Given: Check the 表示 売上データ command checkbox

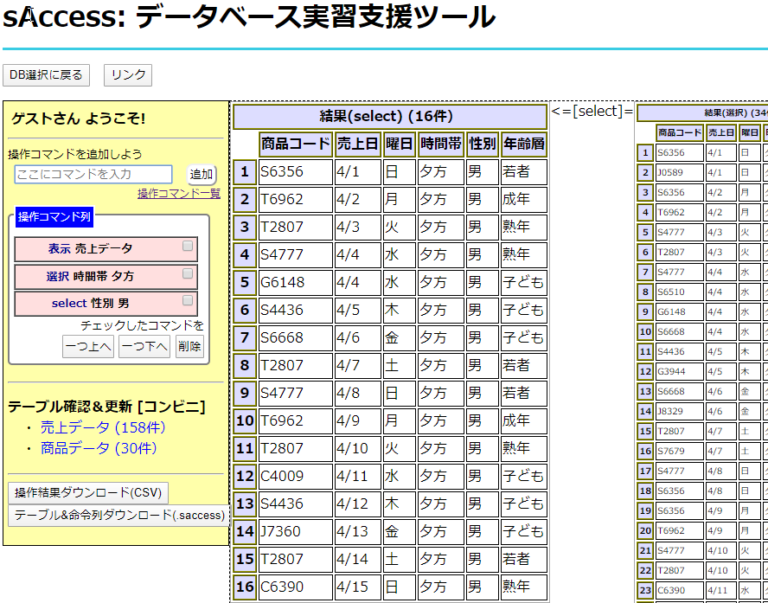Looking at the screenshot, I should coord(187,246).
